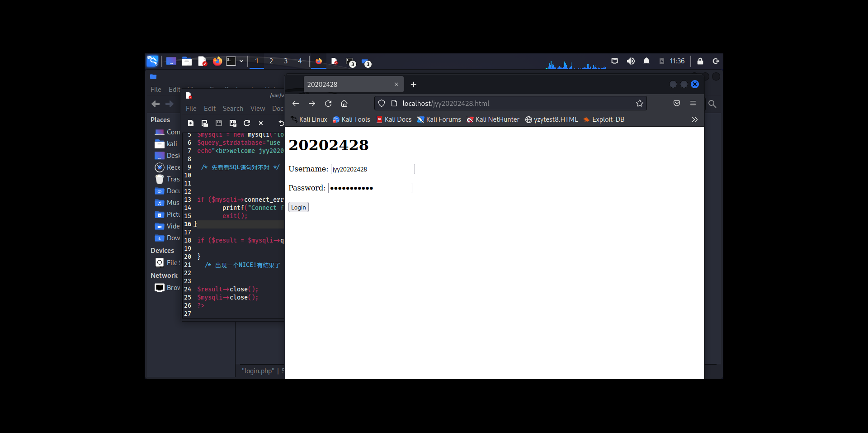Go back in the file manager
Image resolution: width=868 pixels, height=433 pixels.
coord(156,104)
